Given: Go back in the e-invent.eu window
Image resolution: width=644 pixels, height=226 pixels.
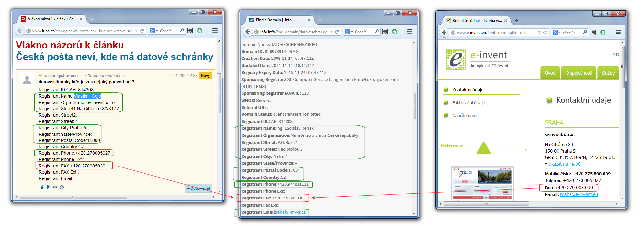Looking at the screenshot, I should (x=444, y=32).
